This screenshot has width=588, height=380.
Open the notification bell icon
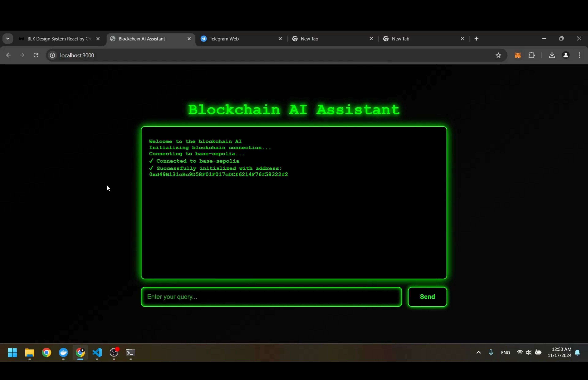point(577,353)
